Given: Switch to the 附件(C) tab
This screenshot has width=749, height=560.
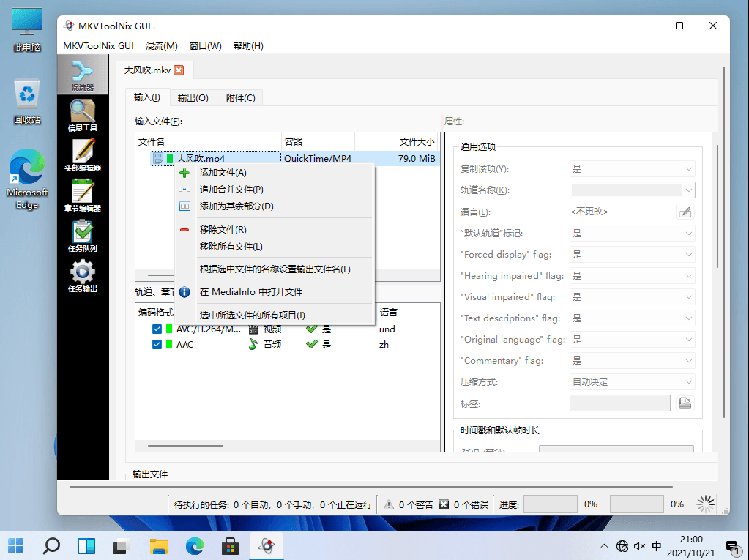Looking at the screenshot, I should point(240,98).
